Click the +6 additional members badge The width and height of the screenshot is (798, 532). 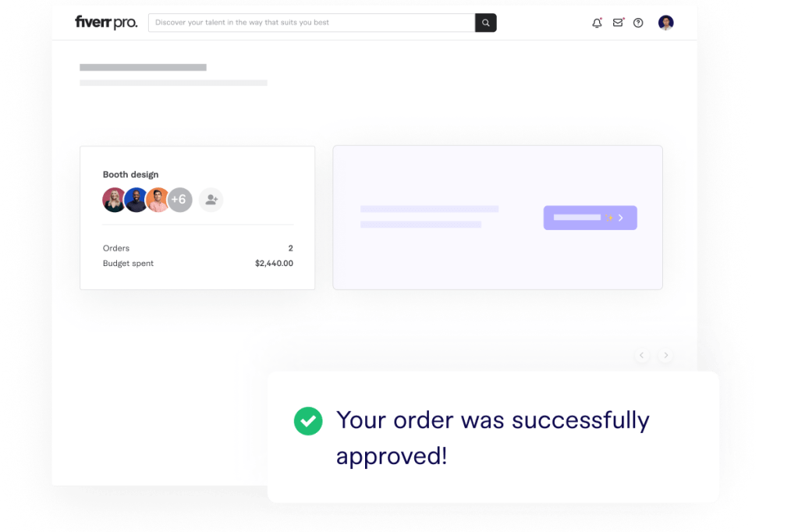pos(179,200)
